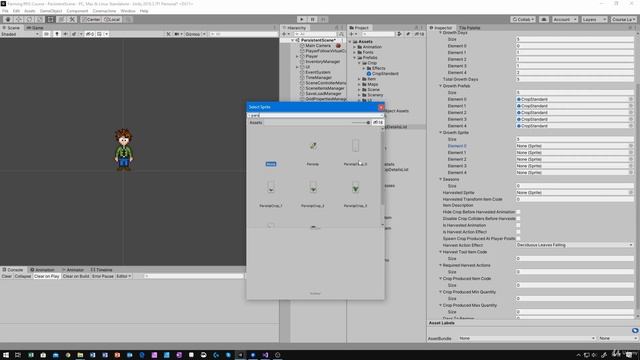Switch to the Timeline tab
This screenshot has height=360, width=640.
coord(101,270)
